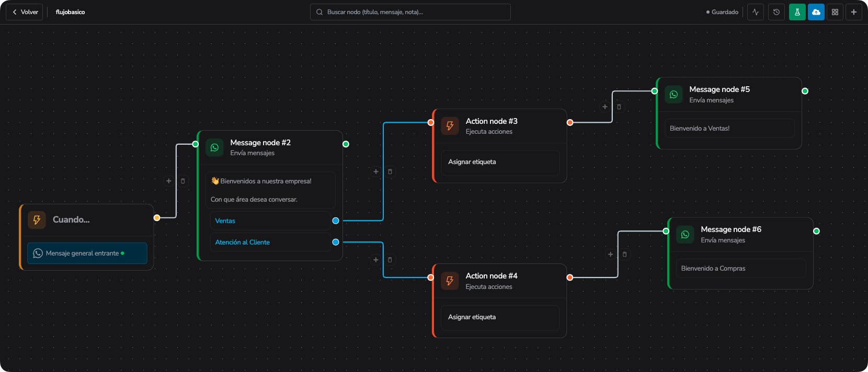Click the Action node #3 input handle
The height and width of the screenshot is (372, 868).
(431, 123)
